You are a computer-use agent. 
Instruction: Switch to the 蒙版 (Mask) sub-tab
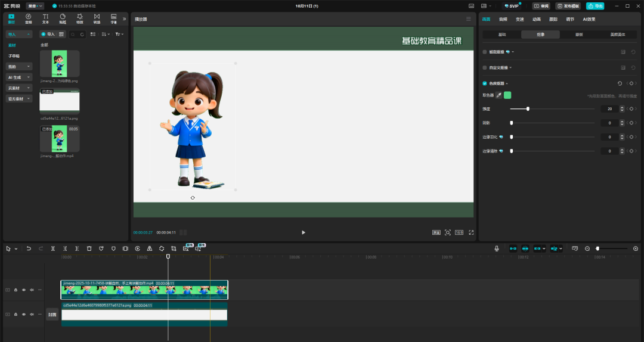coord(579,35)
